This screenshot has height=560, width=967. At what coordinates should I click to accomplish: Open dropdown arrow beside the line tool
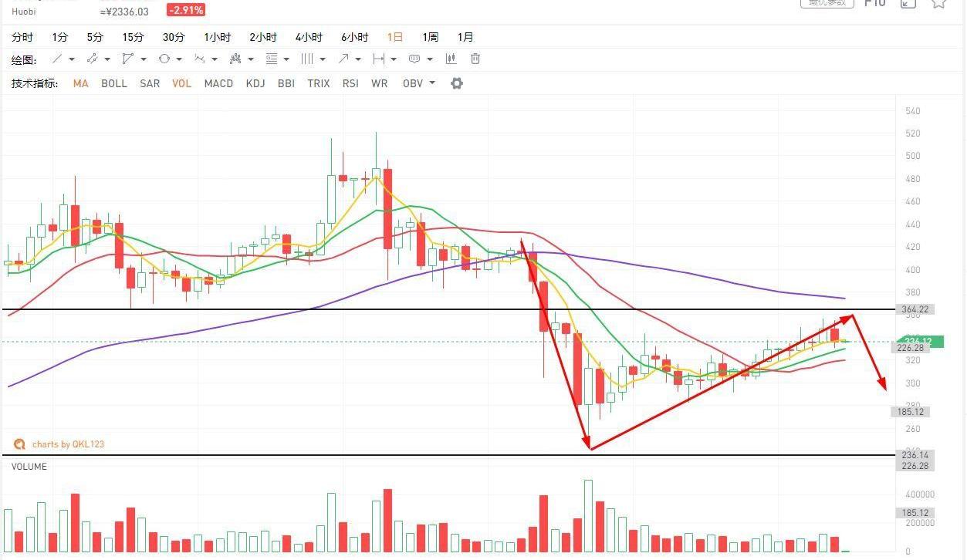[x=72, y=59]
